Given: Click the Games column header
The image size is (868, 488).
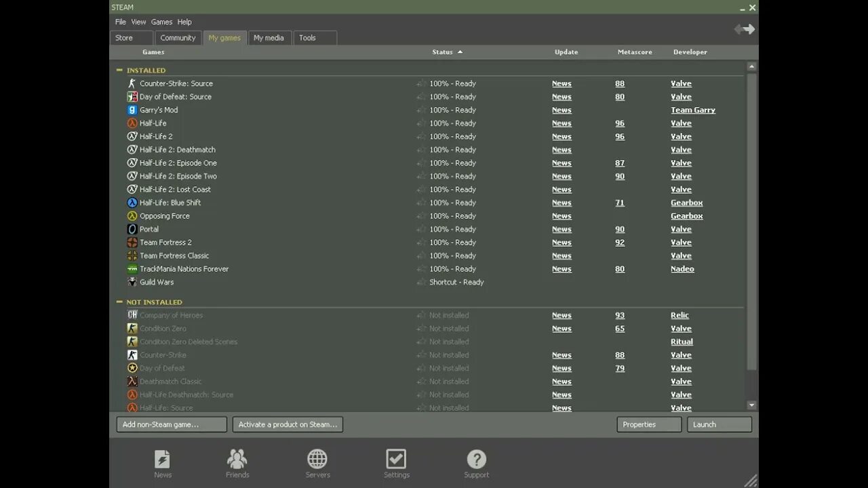Looking at the screenshot, I should coord(153,52).
